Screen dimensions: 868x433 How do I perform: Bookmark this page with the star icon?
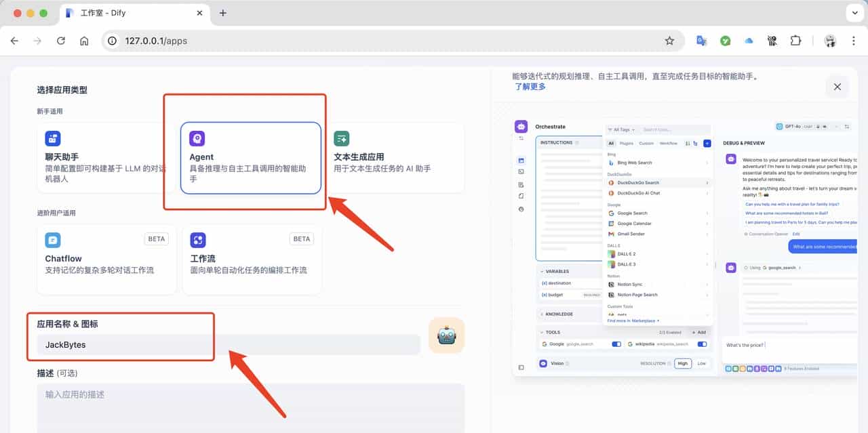(669, 41)
